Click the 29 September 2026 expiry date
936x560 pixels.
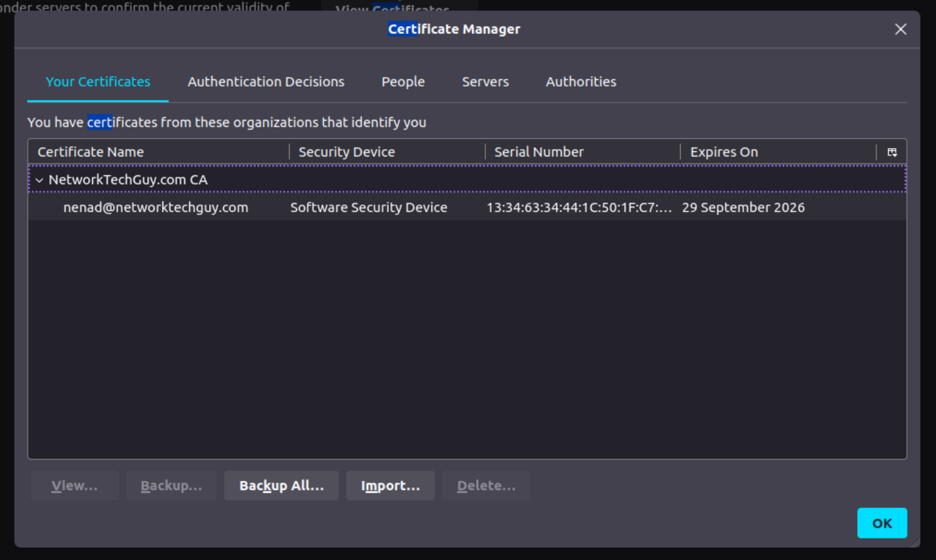743,207
